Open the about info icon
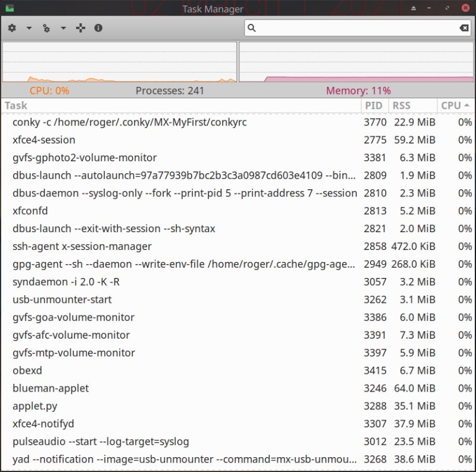Image resolution: width=476 pixels, height=472 pixels. pyautogui.click(x=98, y=28)
